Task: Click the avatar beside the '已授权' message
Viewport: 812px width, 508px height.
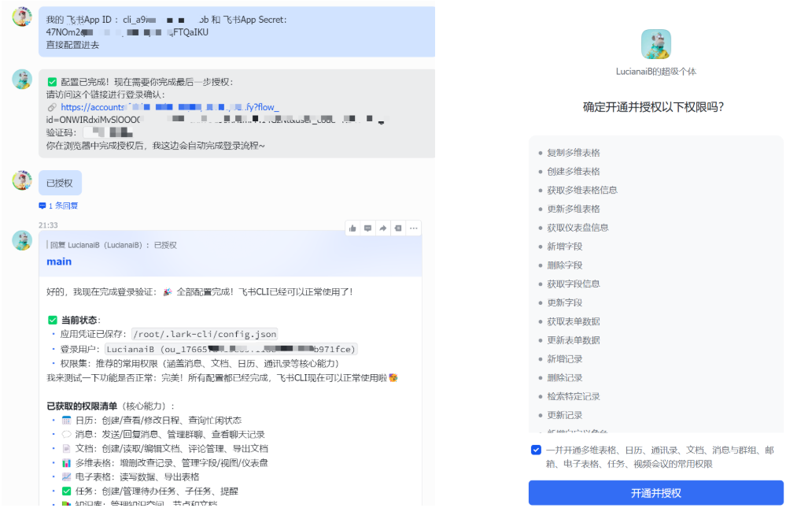Action: (22, 180)
